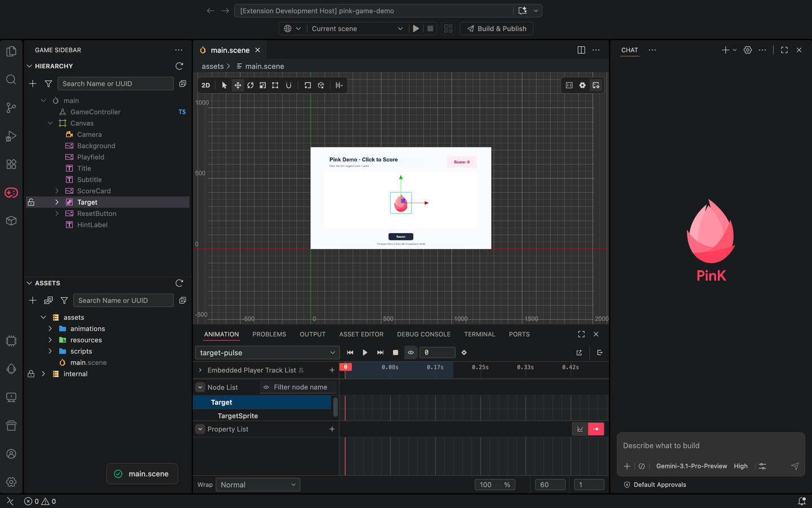Toggle the animation preview eye button
Screen dimensions: 812x508
click(x=411, y=352)
